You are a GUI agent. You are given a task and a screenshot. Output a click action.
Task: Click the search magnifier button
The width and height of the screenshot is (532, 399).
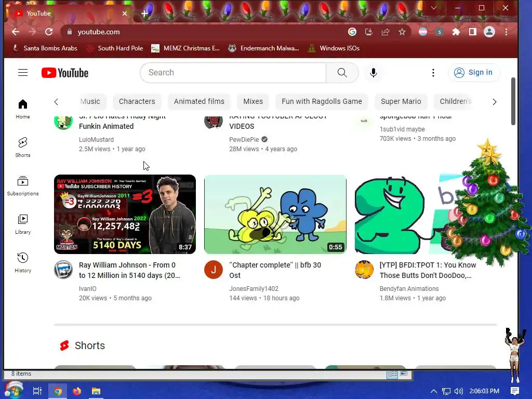click(342, 73)
